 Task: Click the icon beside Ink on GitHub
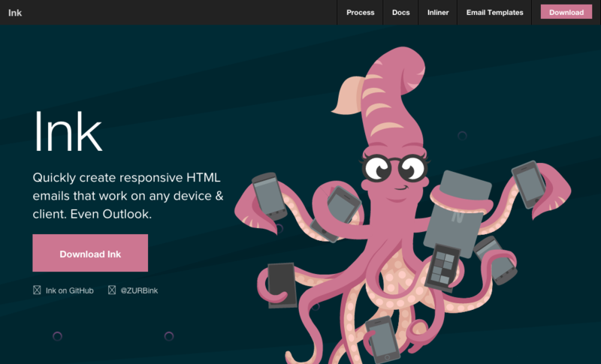tap(37, 290)
